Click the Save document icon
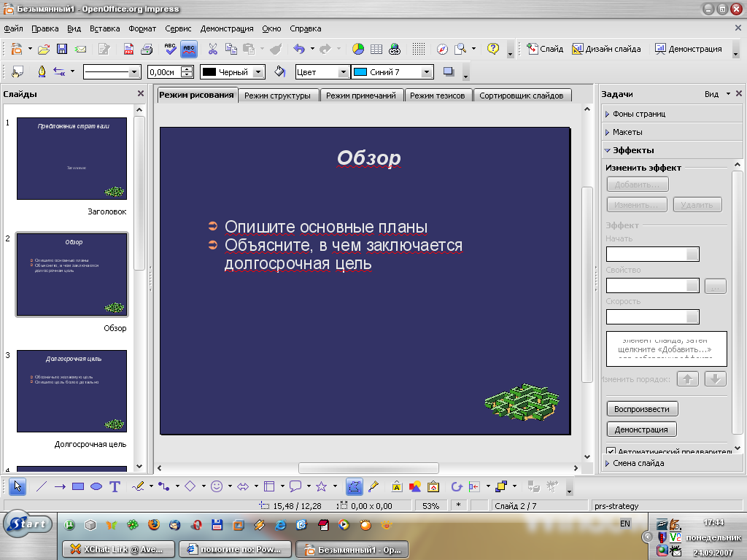This screenshot has width=747, height=560. click(x=62, y=49)
